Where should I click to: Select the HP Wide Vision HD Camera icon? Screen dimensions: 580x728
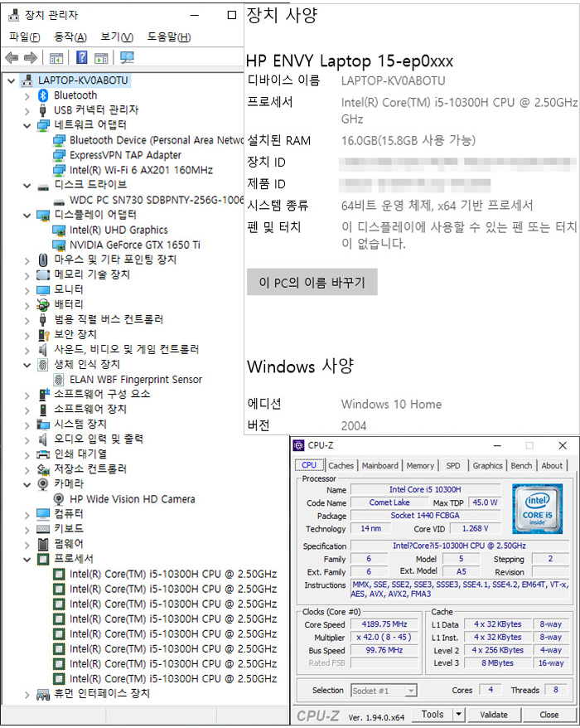[x=59, y=499]
